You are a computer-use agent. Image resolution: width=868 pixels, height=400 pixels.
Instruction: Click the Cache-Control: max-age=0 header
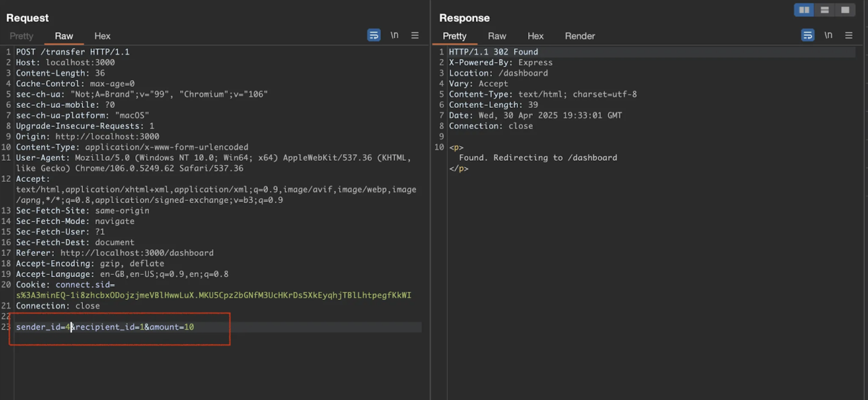[75, 84]
